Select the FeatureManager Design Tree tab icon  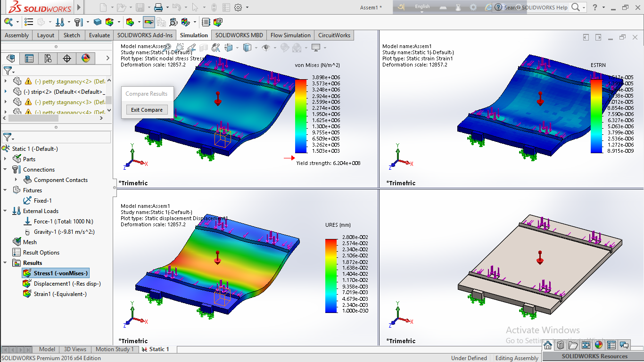coord(10,58)
